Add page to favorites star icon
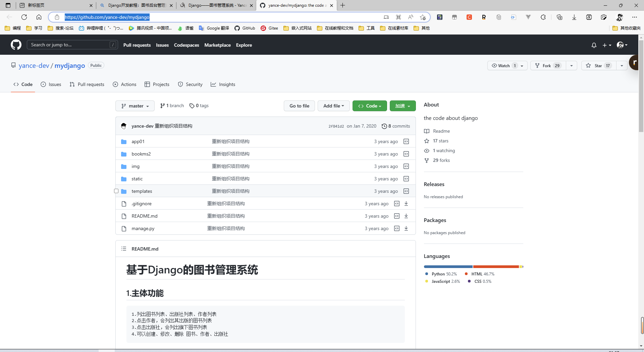The image size is (644, 352). [x=423, y=17]
